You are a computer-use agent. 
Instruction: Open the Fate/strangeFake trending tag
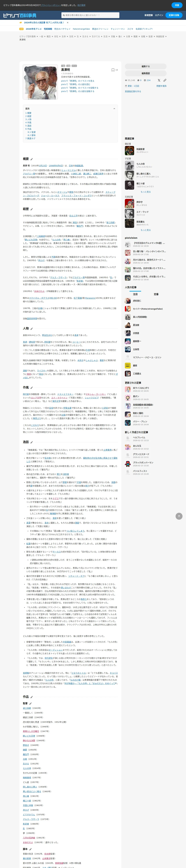click(81, 29)
